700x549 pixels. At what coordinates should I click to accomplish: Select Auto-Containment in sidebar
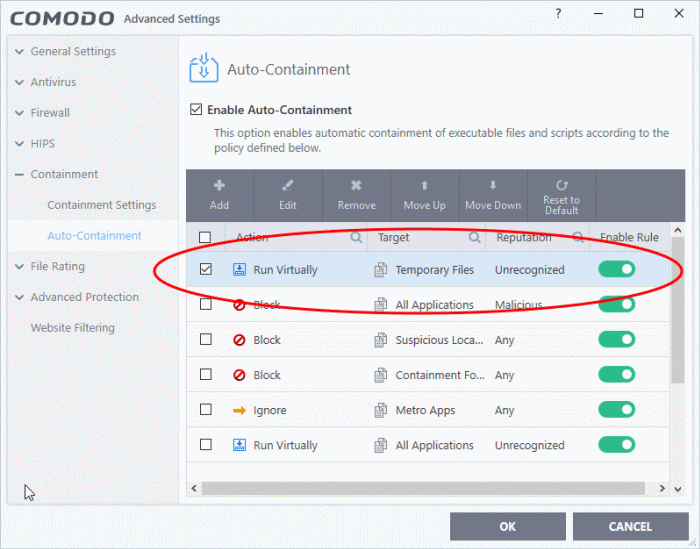[x=94, y=235]
